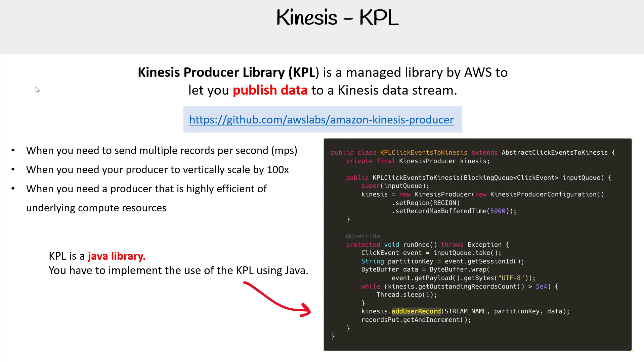Open the amazon-kinesis-producer GitHub link
Image resolution: width=644 pixels, height=362 pixels.
click(321, 120)
